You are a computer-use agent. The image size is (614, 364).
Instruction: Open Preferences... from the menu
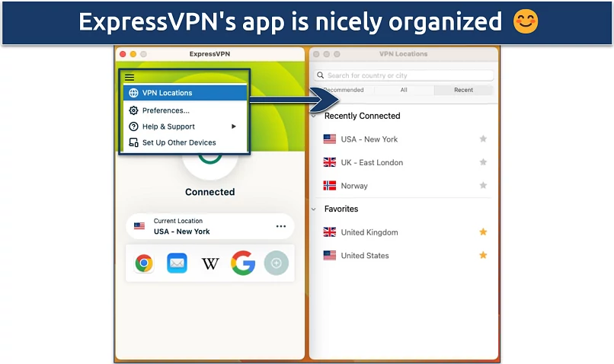pyautogui.click(x=185, y=110)
